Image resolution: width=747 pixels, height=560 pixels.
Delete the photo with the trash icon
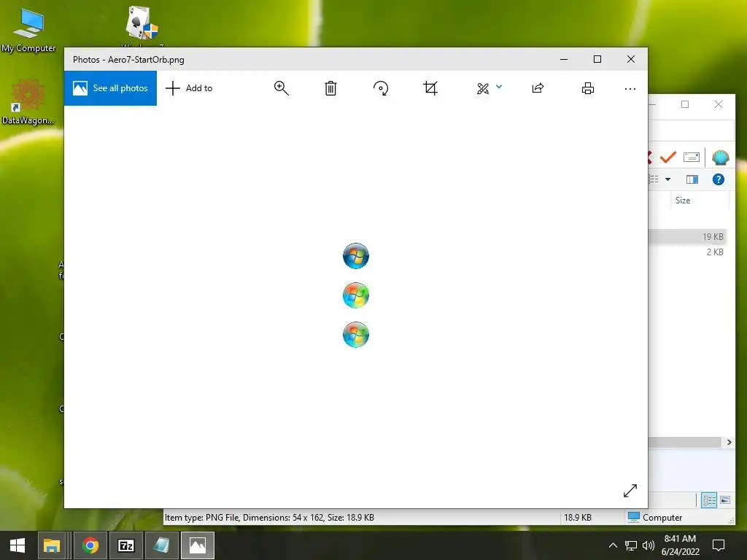pyautogui.click(x=330, y=88)
